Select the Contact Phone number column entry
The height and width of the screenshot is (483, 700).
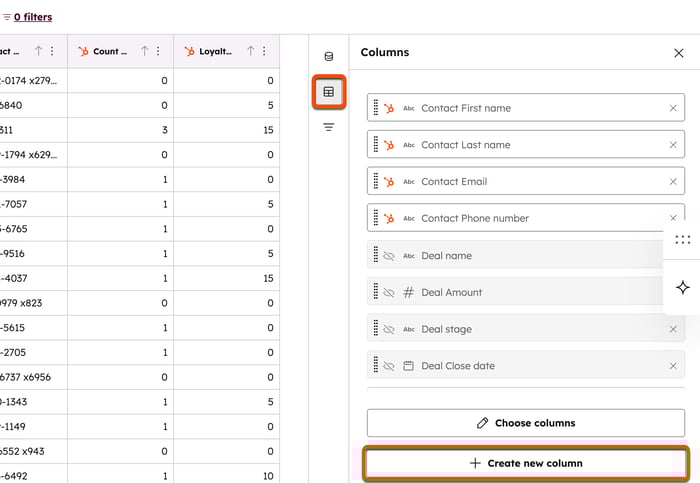[526, 217]
